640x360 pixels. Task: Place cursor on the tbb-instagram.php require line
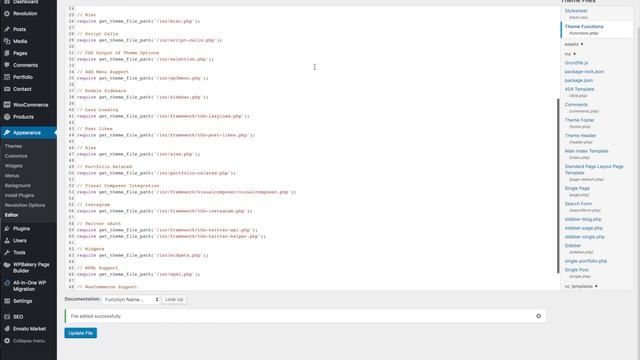tap(164, 211)
